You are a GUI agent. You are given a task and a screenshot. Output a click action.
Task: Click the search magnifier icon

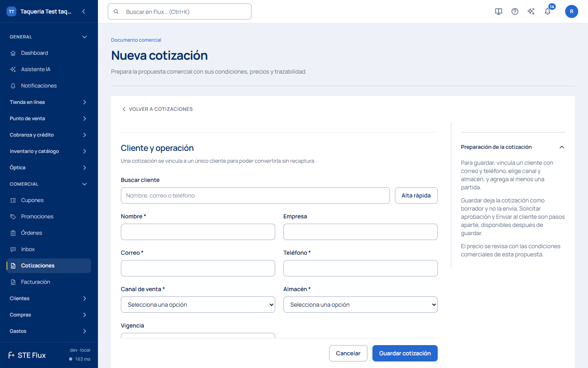pyautogui.click(x=116, y=12)
